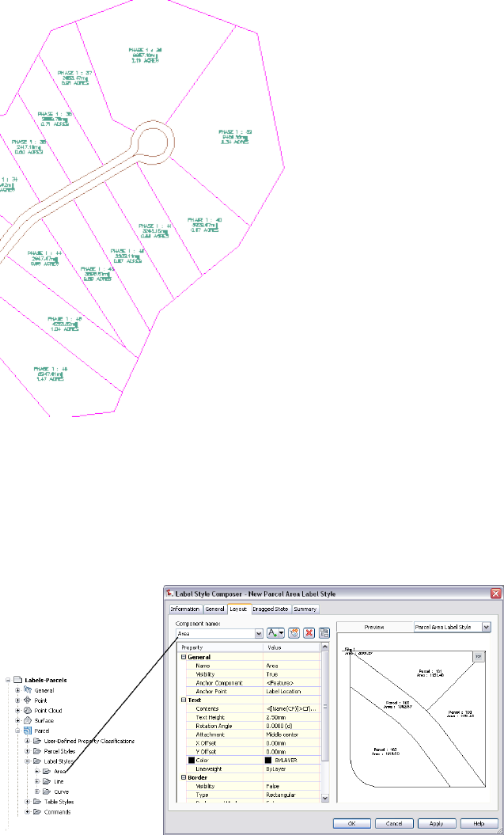Select Line under Label Styles
The width and height of the screenshot is (504, 835).
coord(59,781)
